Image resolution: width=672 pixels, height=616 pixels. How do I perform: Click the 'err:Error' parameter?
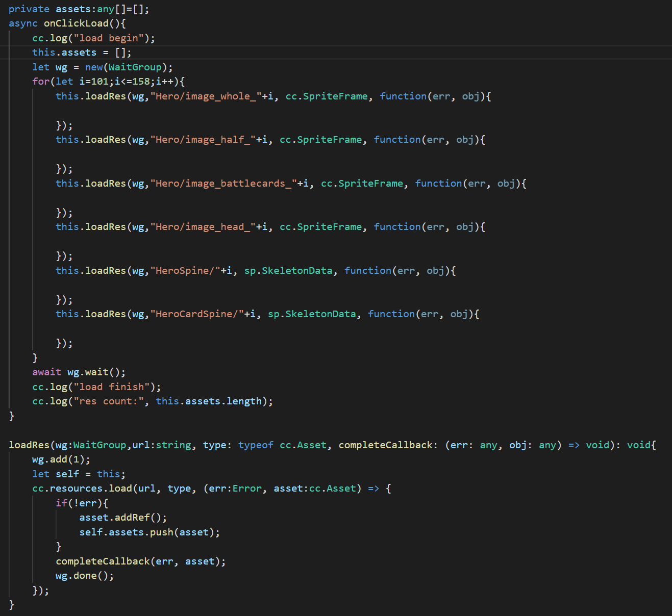(x=235, y=489)
